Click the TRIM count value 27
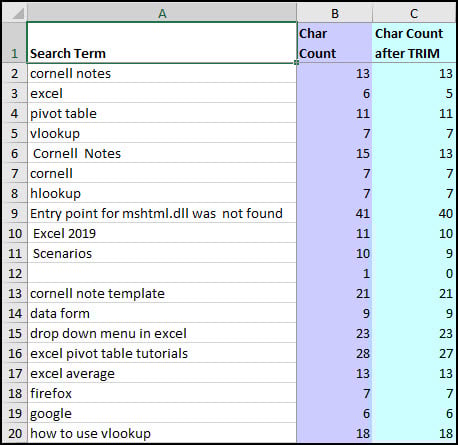The width and height of the screenshot is (458, 445). [x=414, y=353]
